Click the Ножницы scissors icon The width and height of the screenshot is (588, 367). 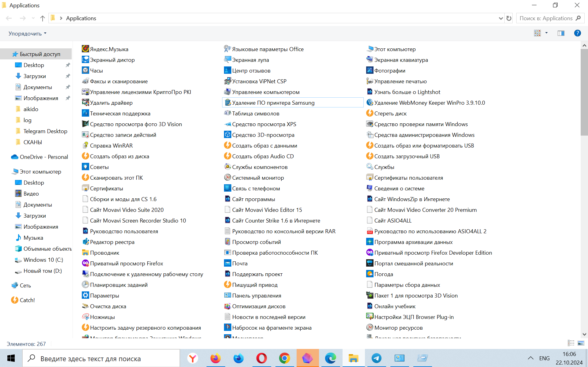pos(85,316)
